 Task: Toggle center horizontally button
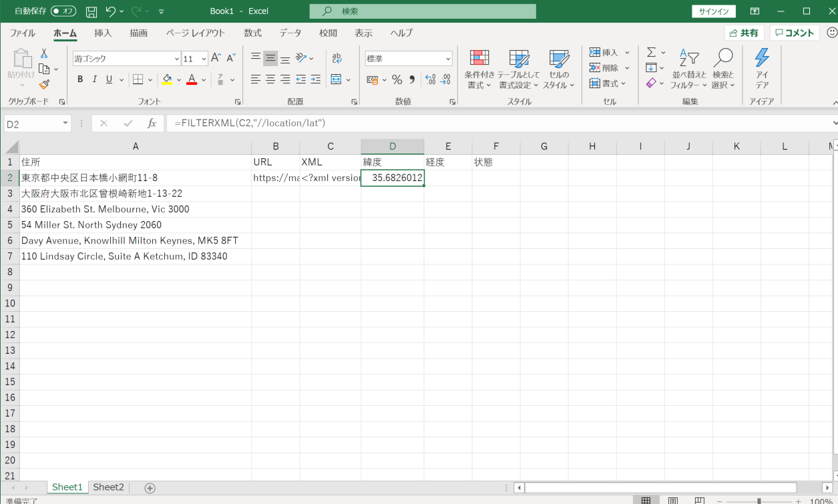[x=270, y=79]
